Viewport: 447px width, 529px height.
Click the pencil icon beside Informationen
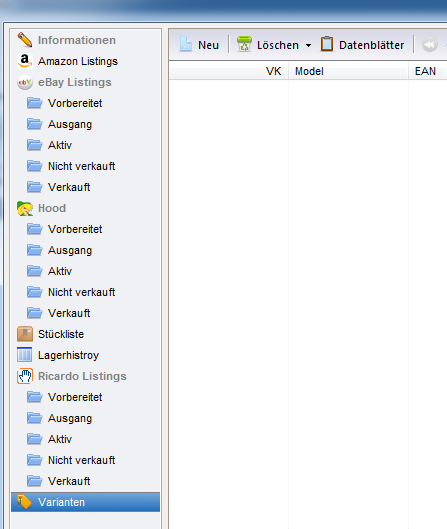[25, 40]
